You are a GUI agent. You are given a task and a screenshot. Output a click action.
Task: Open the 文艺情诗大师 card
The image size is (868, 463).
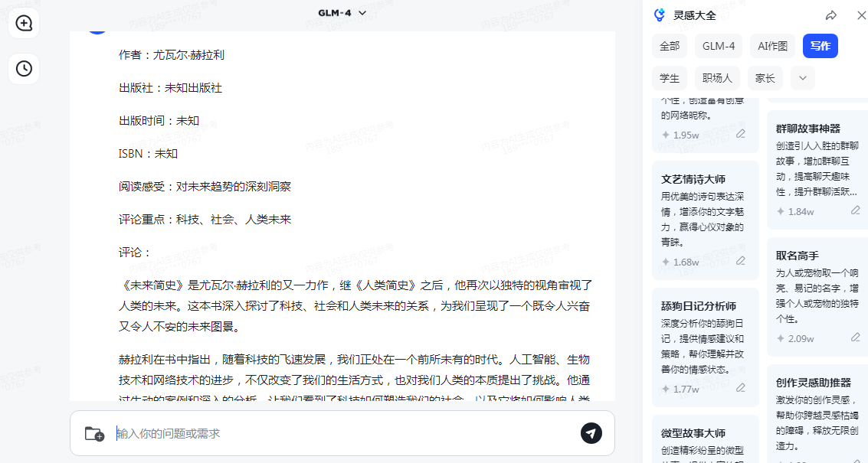click(x=706, y=220)
